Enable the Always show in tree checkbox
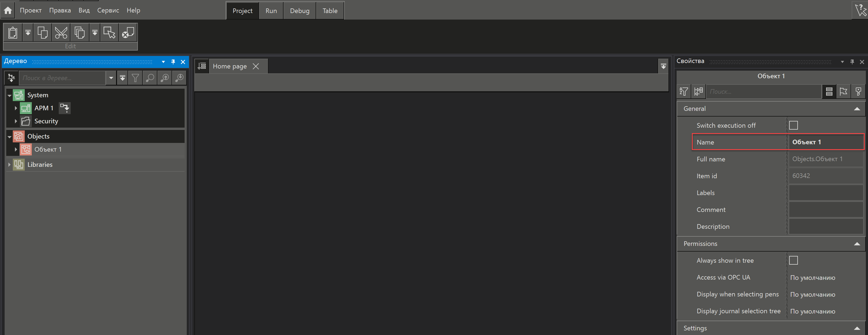Viewport: 868px width, 335px height. click(x=793, y=260)
